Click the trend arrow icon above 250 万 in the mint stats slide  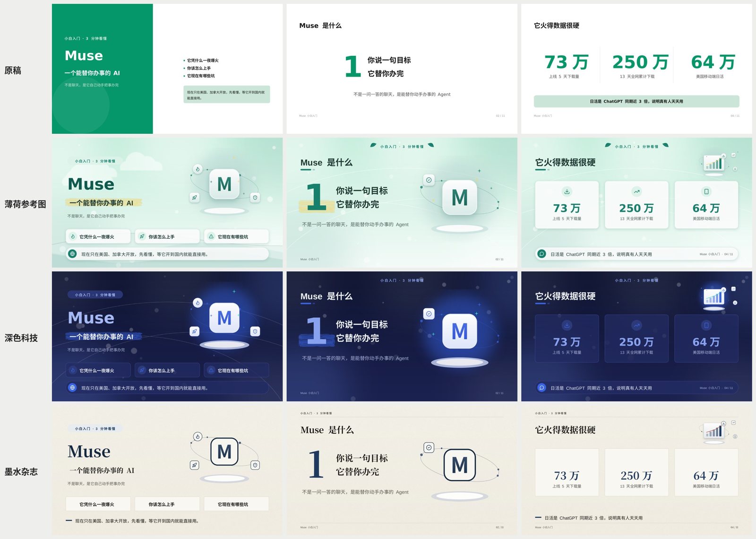point(636,191)
